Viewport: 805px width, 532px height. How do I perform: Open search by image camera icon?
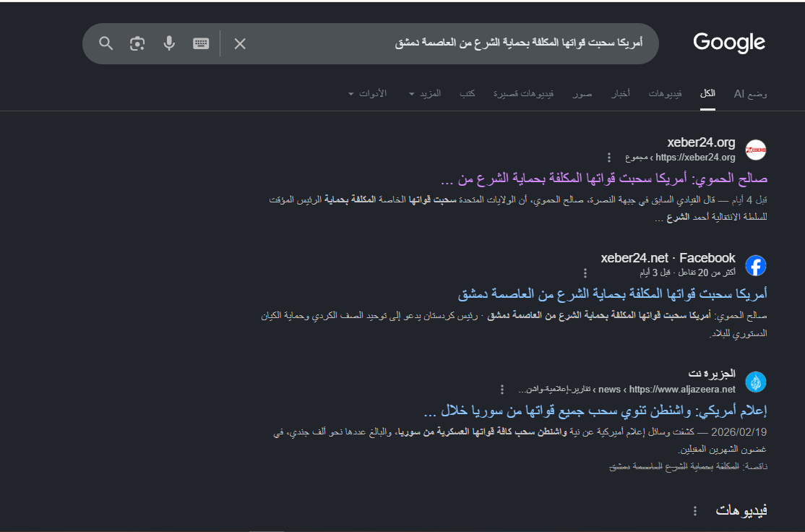pyautogui.click(x=137, y=43)
